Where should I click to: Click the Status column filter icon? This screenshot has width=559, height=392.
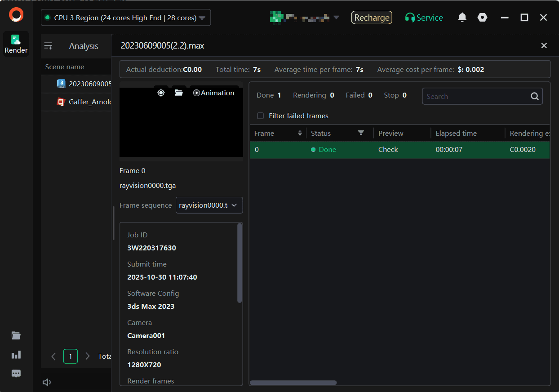click(360, 133)
